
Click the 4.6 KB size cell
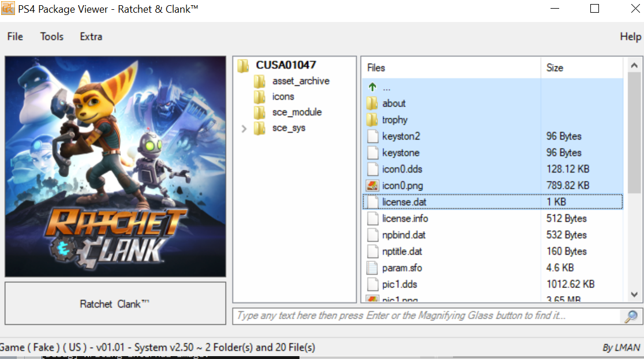coord(560,267)
